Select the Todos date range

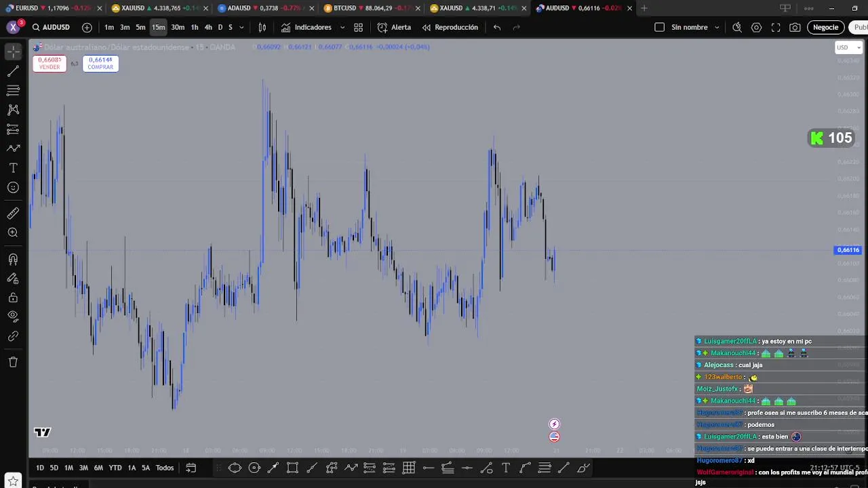coord(165,468)
